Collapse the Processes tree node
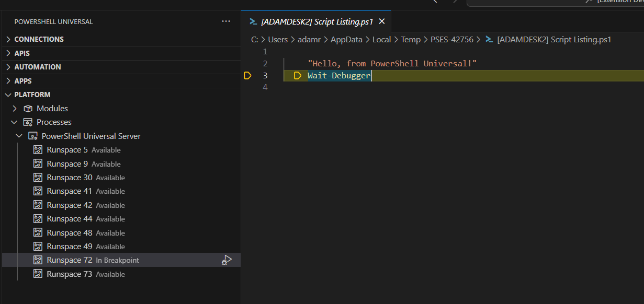 pos(15,122)
